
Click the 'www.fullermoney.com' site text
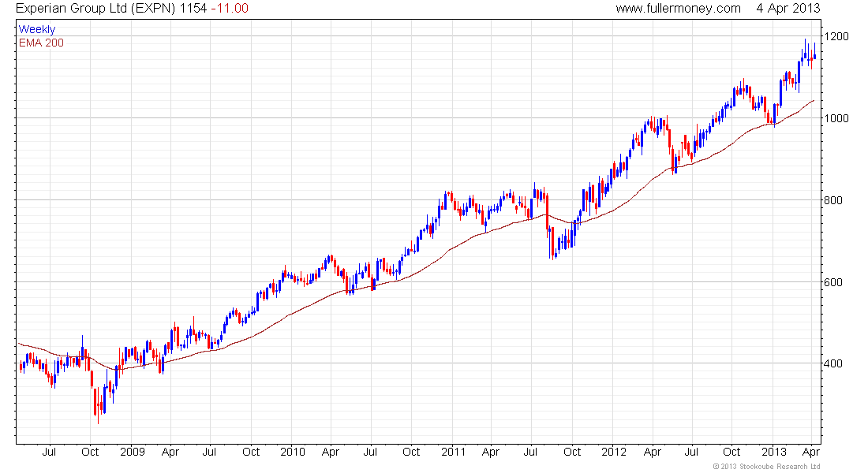click(x=678, y=9)
